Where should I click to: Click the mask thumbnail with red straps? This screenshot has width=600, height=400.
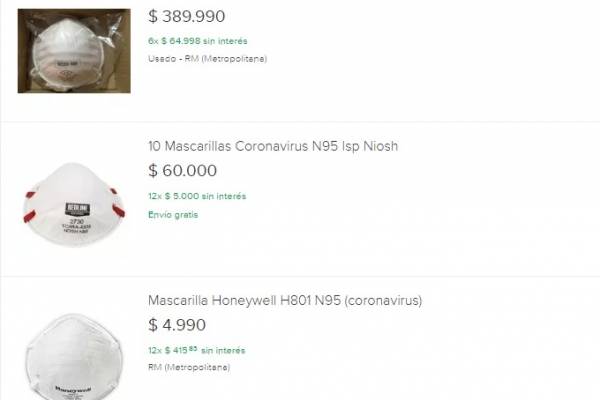coord(74,204)
